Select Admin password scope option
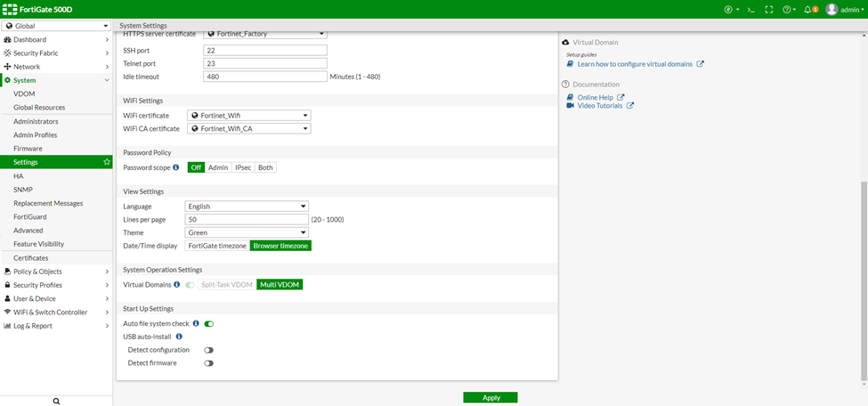The width and height of the screenshot is (868, 406). click(x=218, y=167)
